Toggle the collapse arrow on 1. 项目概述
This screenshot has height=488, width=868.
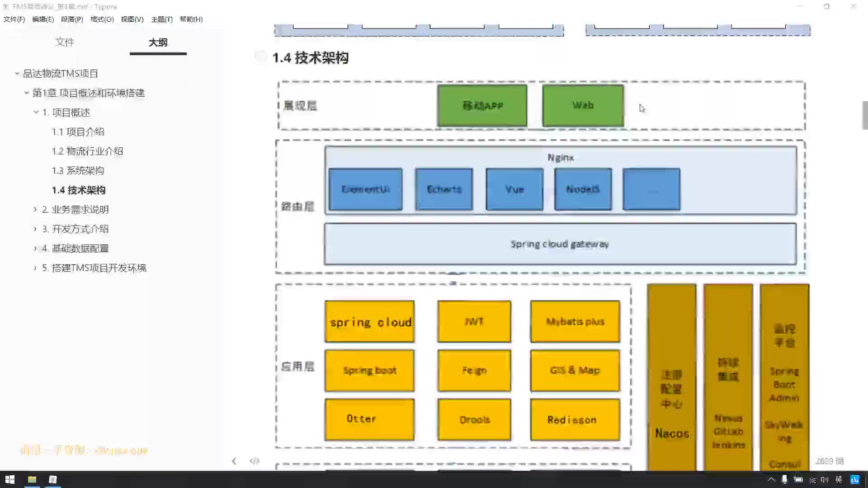pos(36,112)
